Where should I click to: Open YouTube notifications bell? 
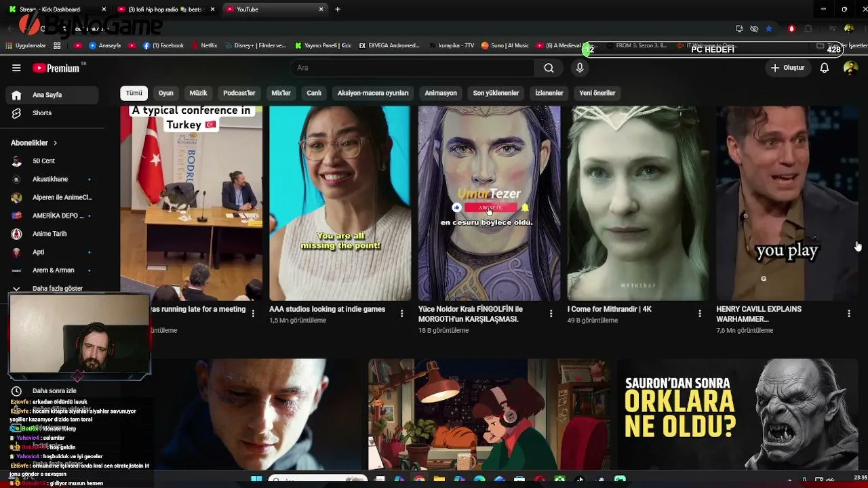(825, 68)
